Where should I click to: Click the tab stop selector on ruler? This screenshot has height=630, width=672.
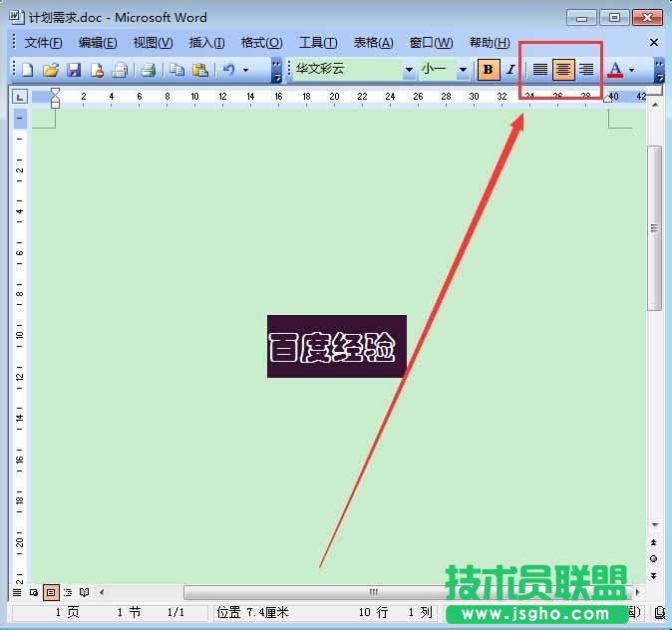[20, 97]
